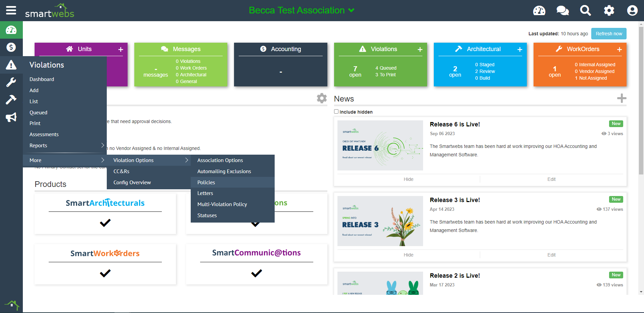Click the house icon at sidebar bottom

[x=12, y=305]
